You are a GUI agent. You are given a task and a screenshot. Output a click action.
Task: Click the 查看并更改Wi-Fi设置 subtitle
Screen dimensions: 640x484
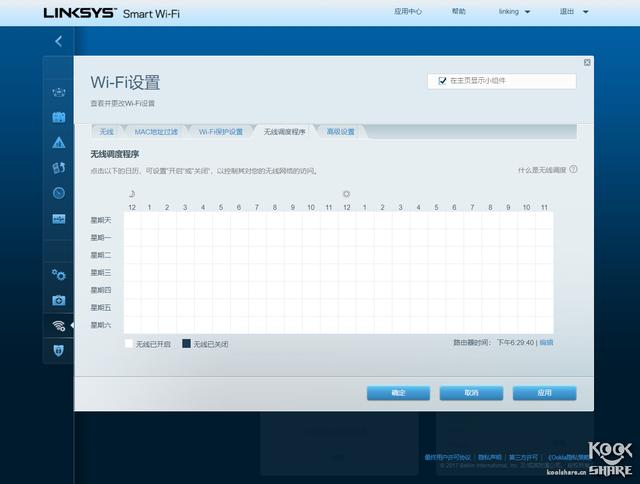click(x=122, y=103)
